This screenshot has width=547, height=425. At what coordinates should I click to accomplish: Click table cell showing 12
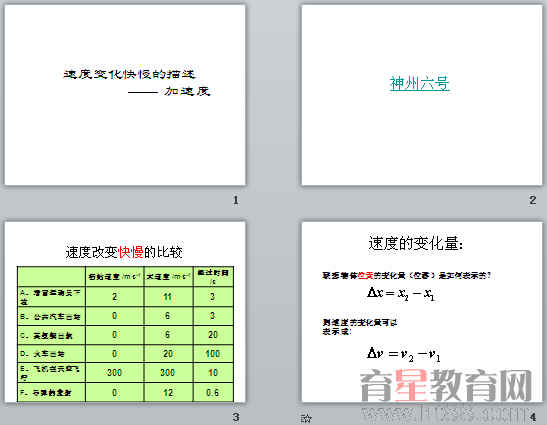(168, 393)
